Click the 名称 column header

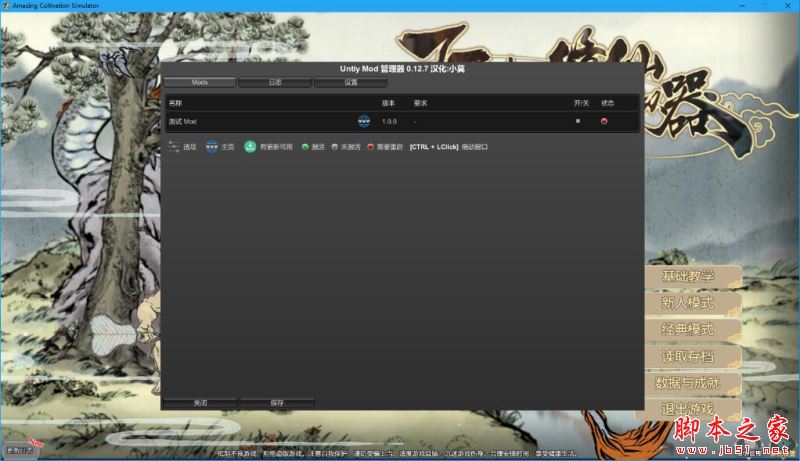(x=175, y=103)
